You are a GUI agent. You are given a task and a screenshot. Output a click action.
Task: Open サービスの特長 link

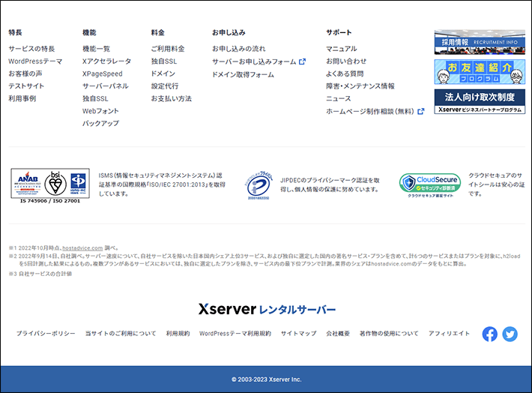coord(31,49)
